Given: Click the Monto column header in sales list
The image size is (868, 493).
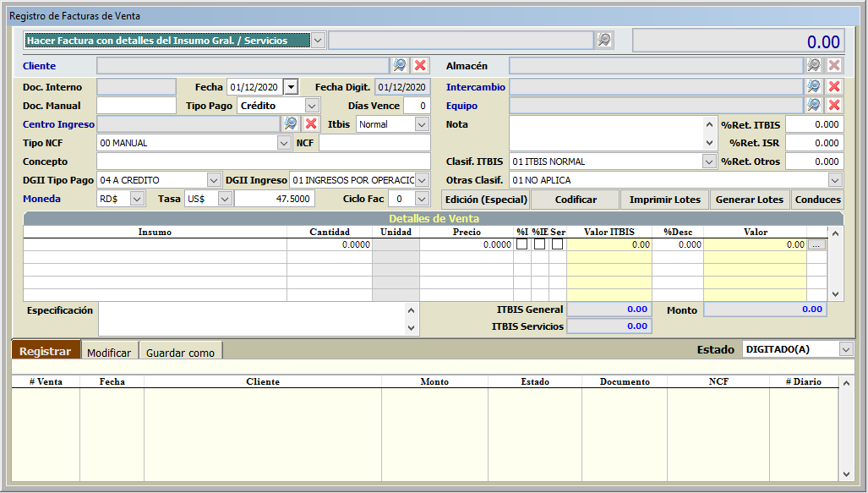Looking at the screenshot, I should 434,381.
